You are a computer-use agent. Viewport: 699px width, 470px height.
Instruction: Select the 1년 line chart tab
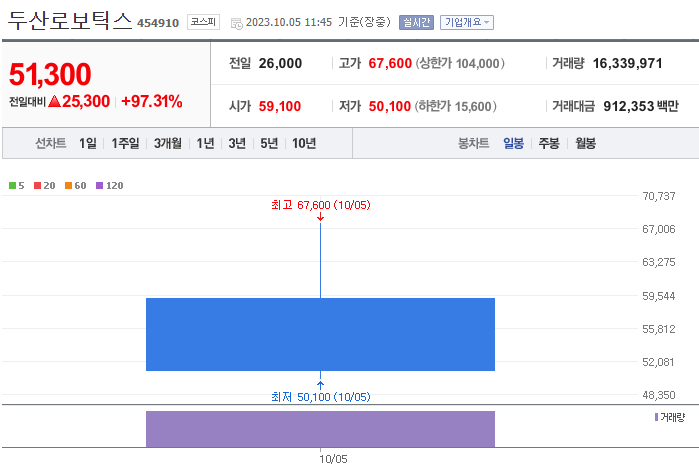[206, 143]
